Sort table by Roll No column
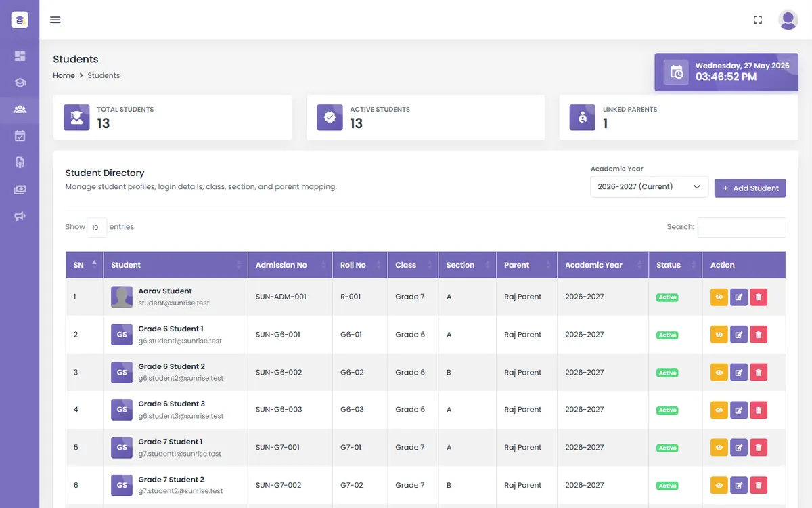This screenshot has width=812, height=508. point(360,265)
